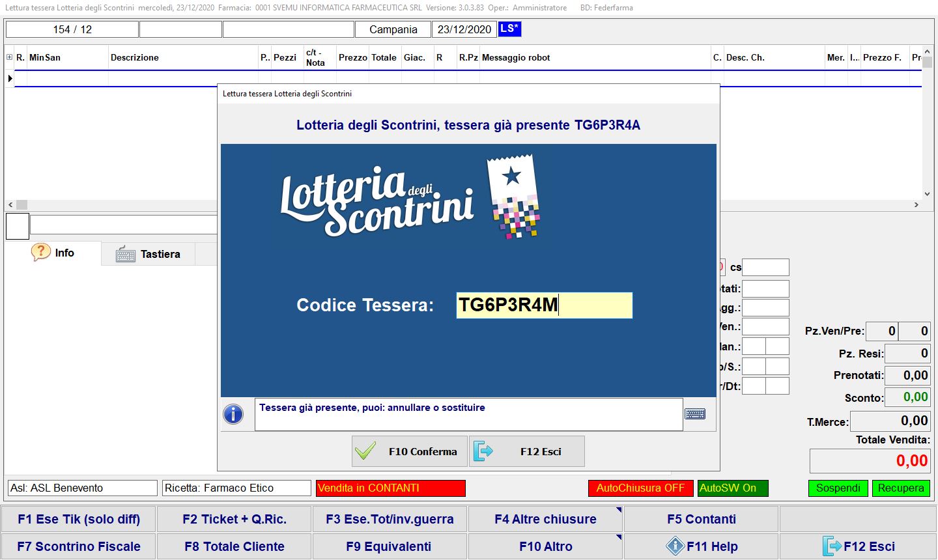Click into the Codice Tessera field
Screen dimensions: 938x560
[544, 305]
